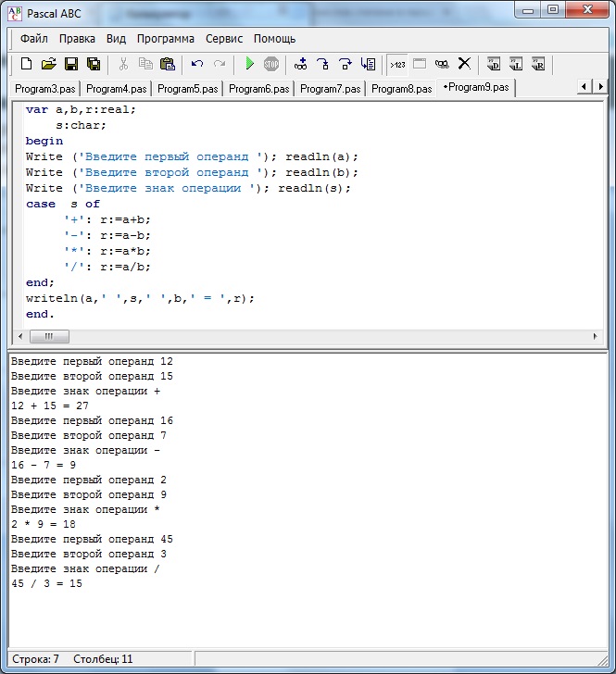616x674 pixels.
Task: Open the Сервис menu
Action: [x=224, y=39]
